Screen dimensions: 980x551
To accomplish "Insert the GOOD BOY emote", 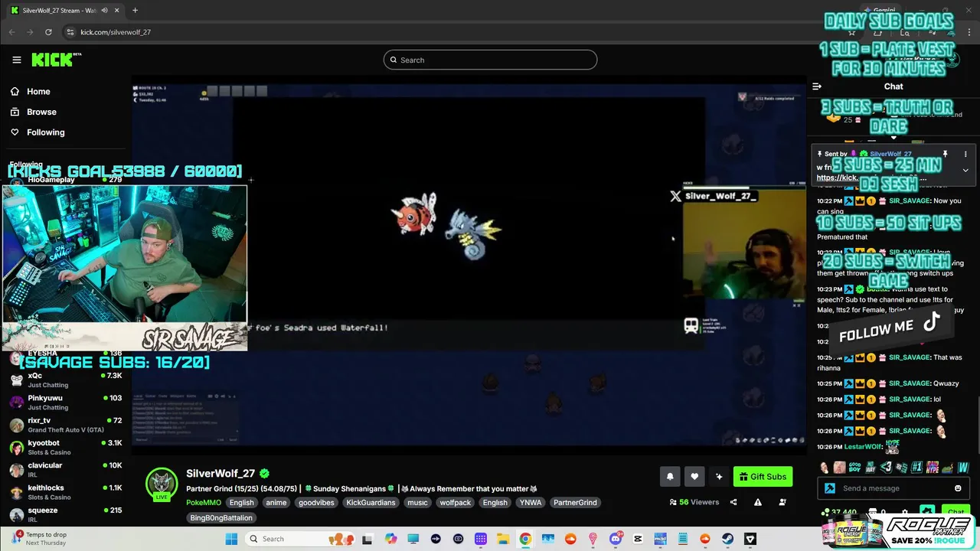I will click(x=855, y=468).
